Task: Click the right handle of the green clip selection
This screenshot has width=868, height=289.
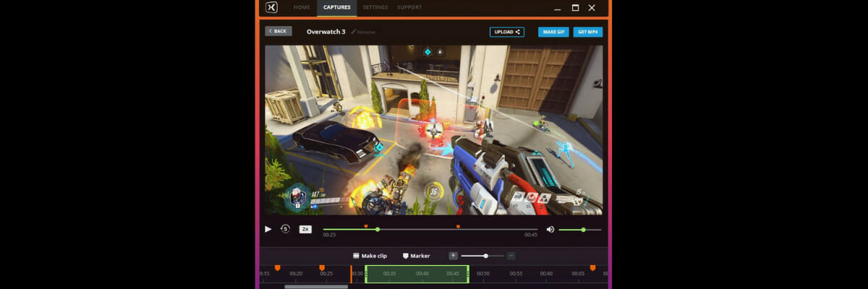Action: pos(468,274)
